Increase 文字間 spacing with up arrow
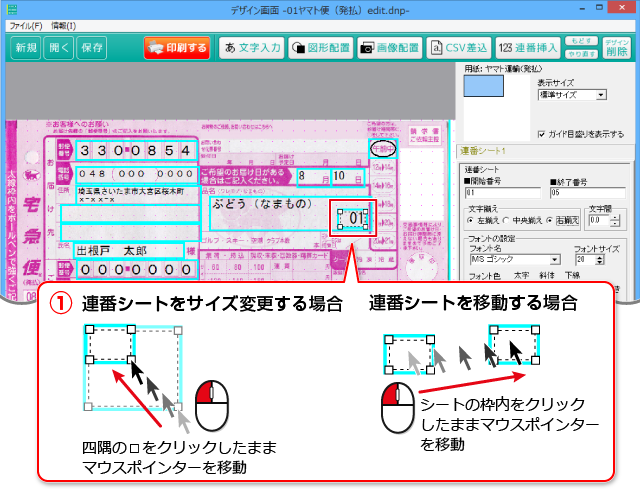The image size is (640, 489). 615,218
